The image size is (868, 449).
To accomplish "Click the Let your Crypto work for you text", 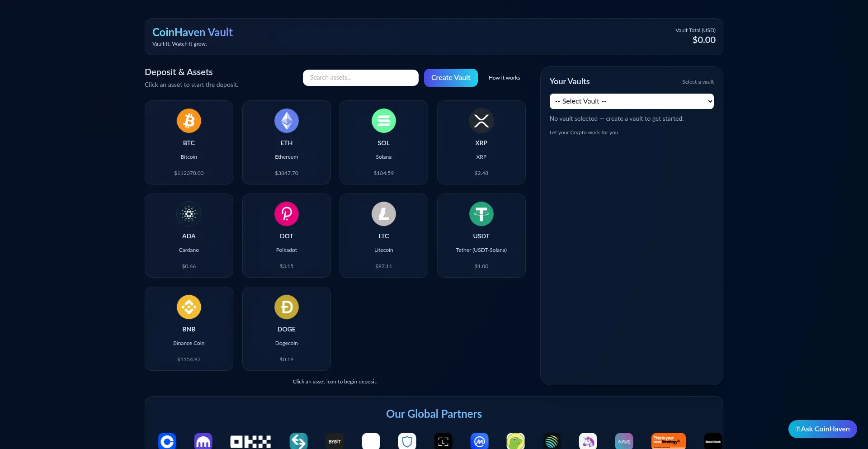I will [x=584, y=132].
